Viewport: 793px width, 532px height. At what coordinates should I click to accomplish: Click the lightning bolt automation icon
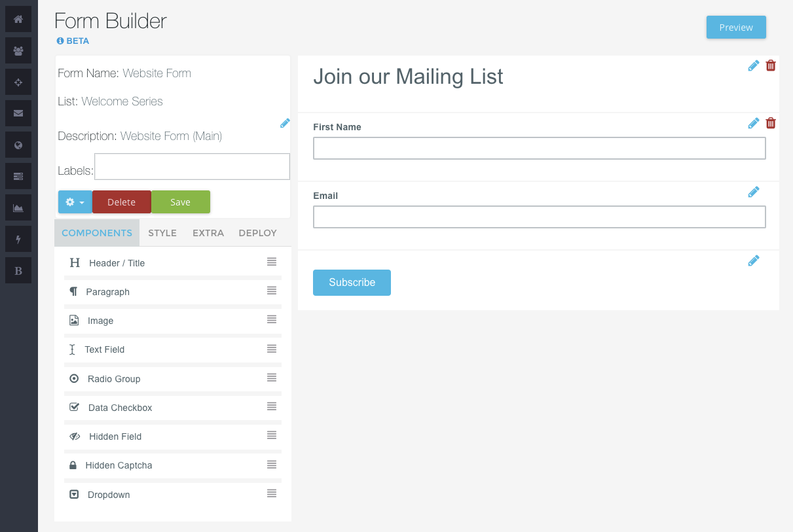click(18, 239)
